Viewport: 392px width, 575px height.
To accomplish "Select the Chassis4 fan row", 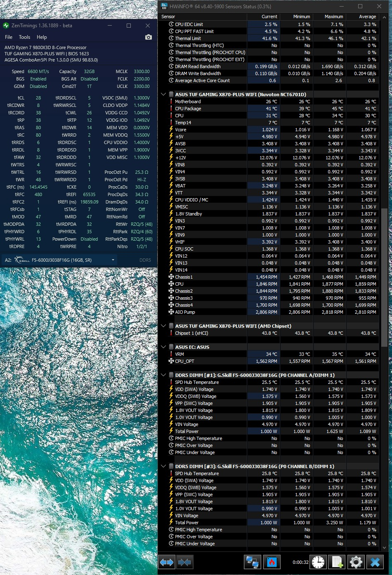I will [x=269, y=305].
